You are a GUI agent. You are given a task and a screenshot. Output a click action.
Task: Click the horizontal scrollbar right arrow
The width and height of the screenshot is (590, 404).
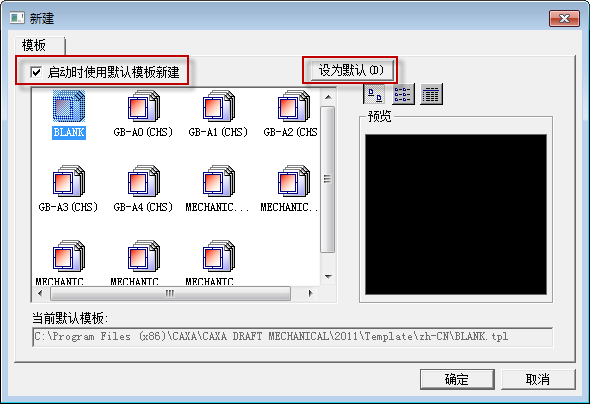coord(310,293)
